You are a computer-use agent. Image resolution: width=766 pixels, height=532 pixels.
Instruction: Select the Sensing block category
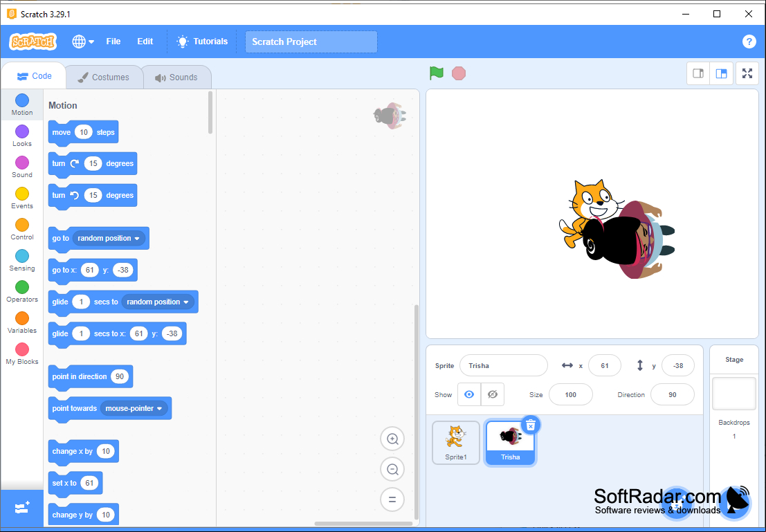(x=22, y=261)
